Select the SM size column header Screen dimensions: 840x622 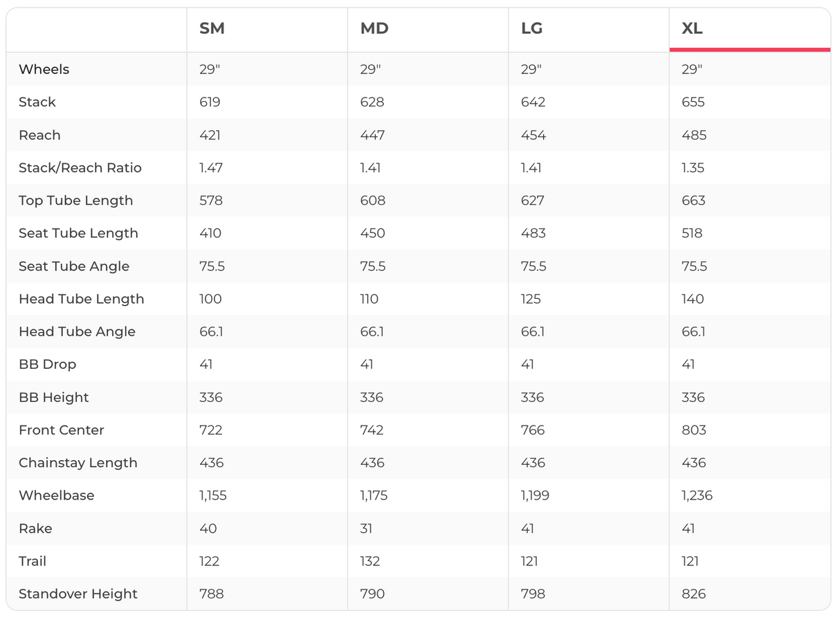[x=212, y=29]
